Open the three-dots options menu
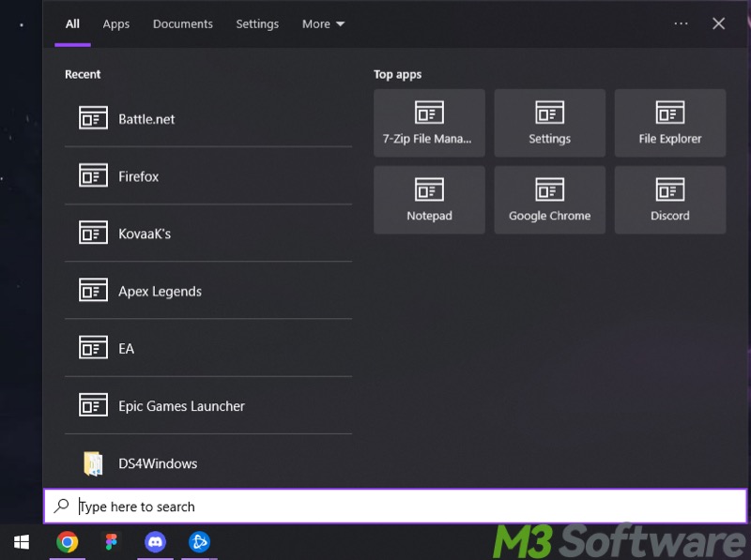The width and height of the screenshot is (751, 560). tap(681, 23)
